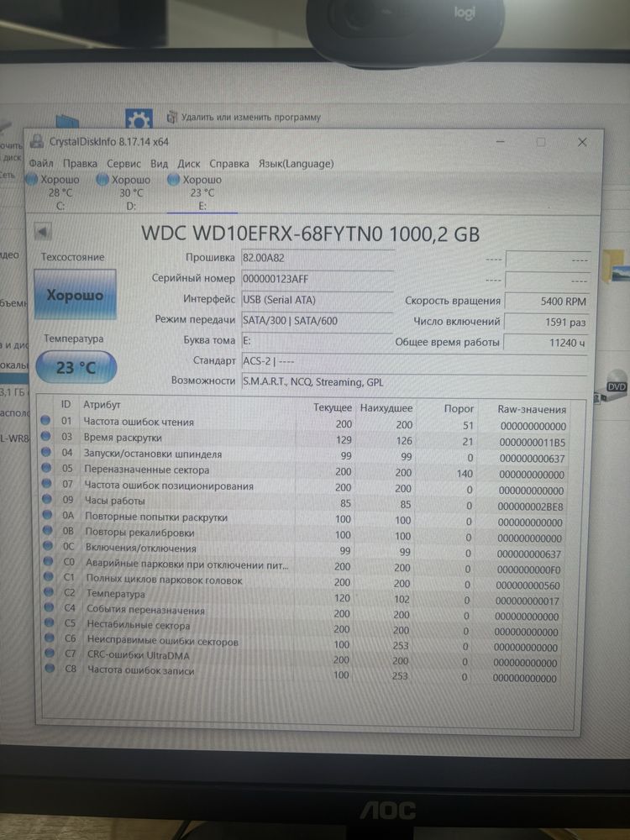Click the Хорошо health status button
This screenshot has height=840, width=630.
coord(75,295)
